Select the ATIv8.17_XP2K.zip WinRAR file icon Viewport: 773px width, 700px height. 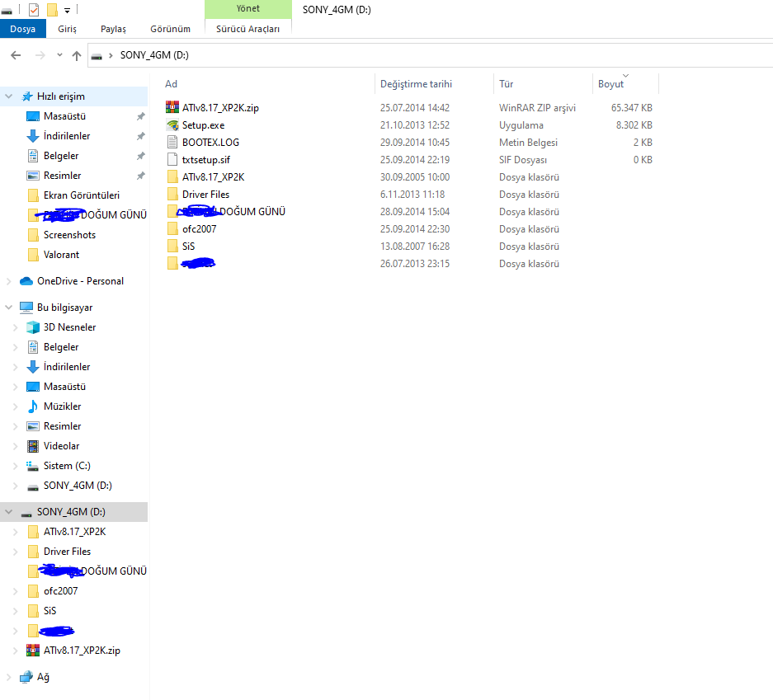(x=172, y=107)
